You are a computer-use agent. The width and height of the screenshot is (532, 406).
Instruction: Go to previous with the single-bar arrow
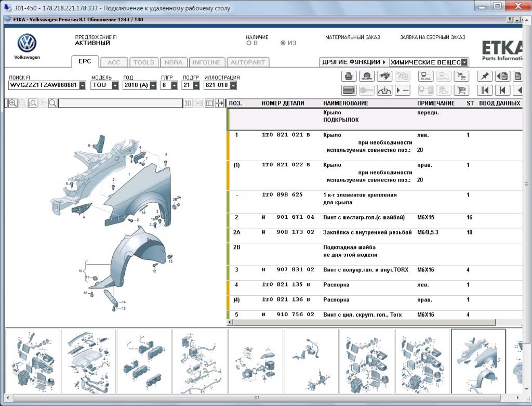pyautogui.click(x=502, y=90)
